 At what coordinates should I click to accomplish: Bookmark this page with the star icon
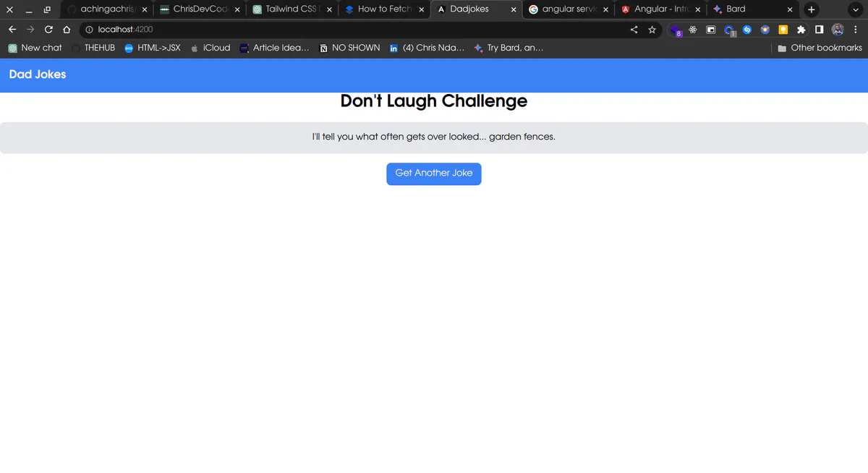tap(652, 30)
